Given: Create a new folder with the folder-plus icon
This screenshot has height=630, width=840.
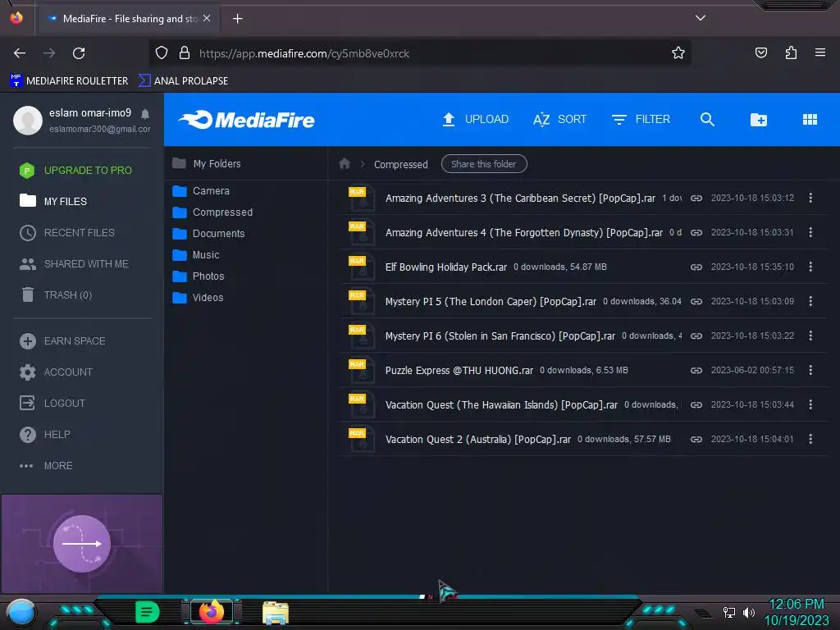Looking at the screenshot, I should click(758, 120).
